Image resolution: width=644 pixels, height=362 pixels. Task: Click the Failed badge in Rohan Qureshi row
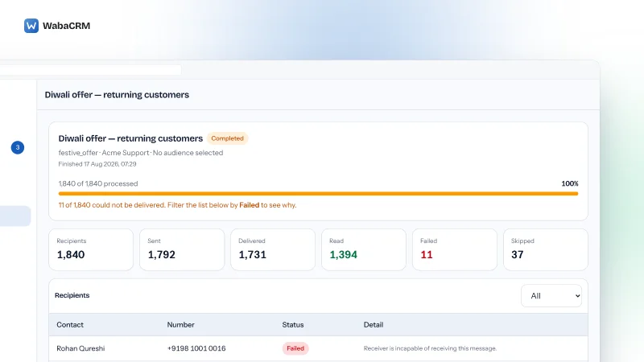[295, 348]
